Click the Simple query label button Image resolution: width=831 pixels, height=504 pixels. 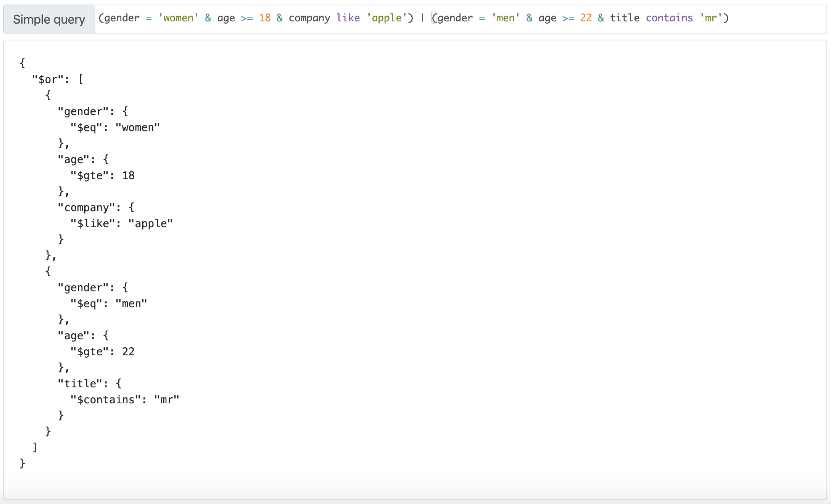pyautogui.click(x=49, y=19)
